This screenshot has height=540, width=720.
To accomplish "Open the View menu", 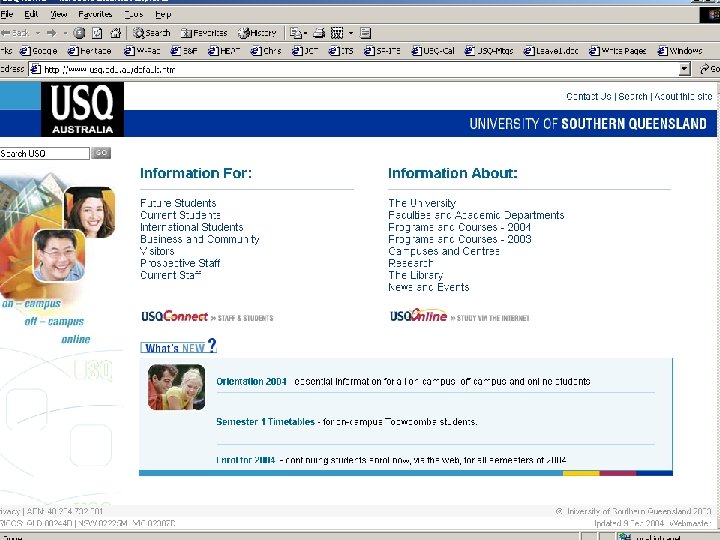I will tap(59, 14).
